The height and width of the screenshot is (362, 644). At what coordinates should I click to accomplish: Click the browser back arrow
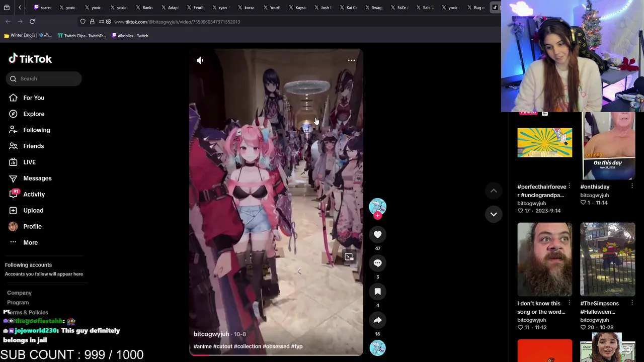8,22
